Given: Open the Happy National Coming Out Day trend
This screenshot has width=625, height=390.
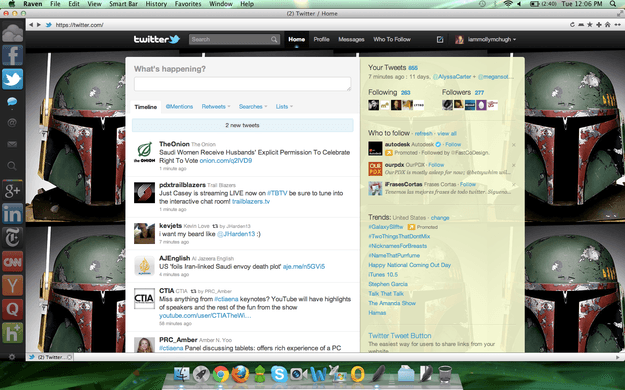Looking at the screenshot, I should [x=409, y=265].
